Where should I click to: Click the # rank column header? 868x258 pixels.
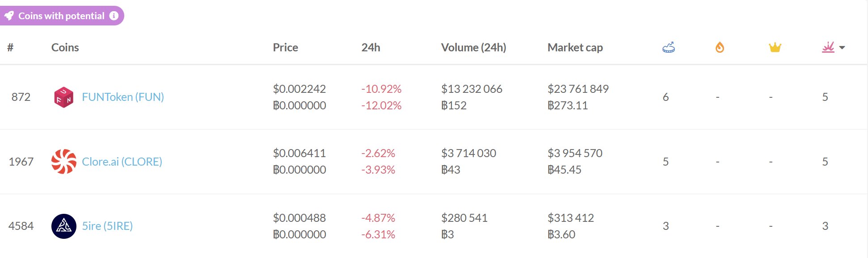tap(10, 47)
